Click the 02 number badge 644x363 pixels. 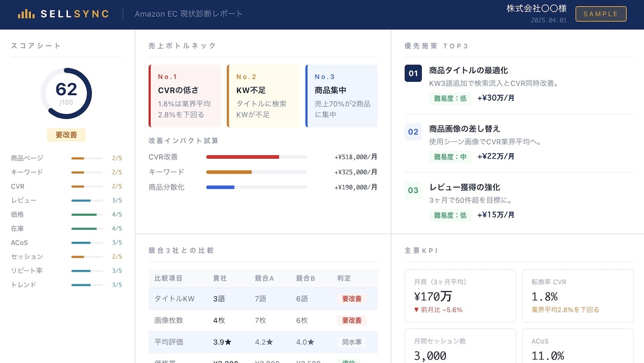click(413, 132)
